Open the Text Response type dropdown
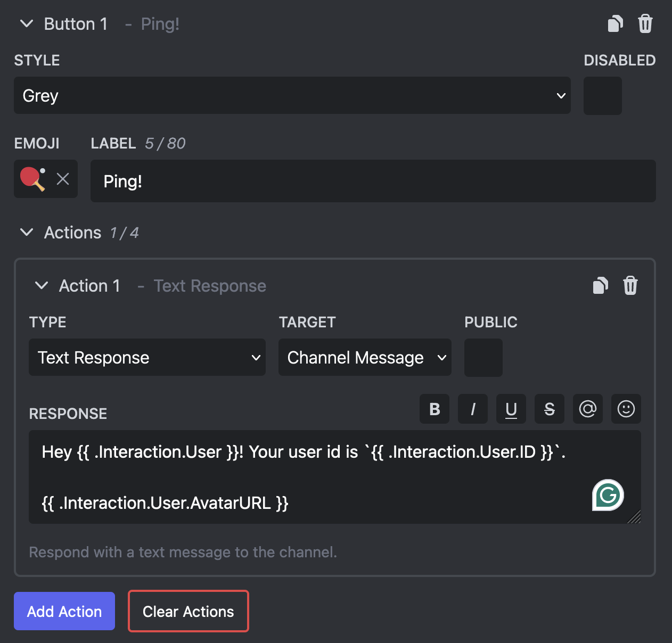This screenshot has width=672, height=643. 147,357
